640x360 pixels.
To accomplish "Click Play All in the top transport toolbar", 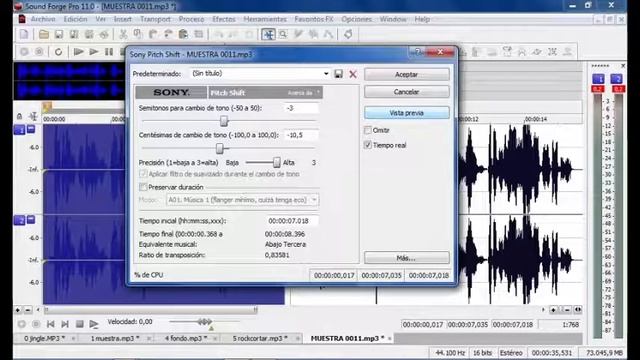I will (78, 52).
